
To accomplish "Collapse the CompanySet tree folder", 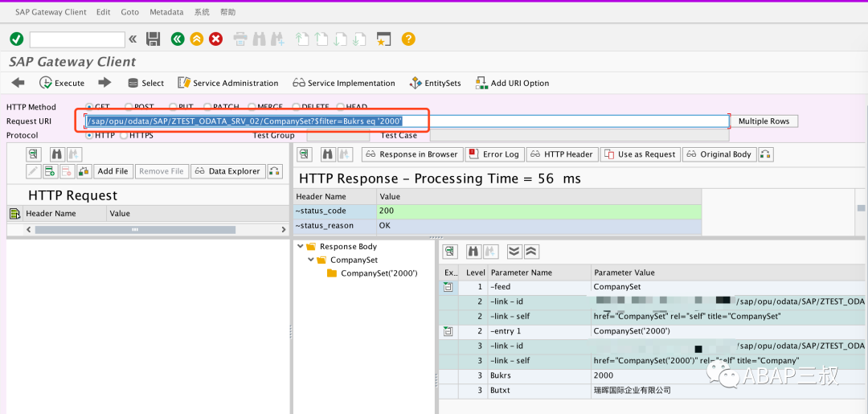I will click(x=310, y=260).
